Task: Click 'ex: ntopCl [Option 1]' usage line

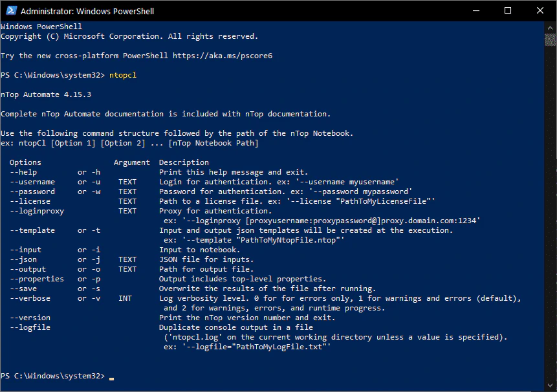Action: (129, 143)
